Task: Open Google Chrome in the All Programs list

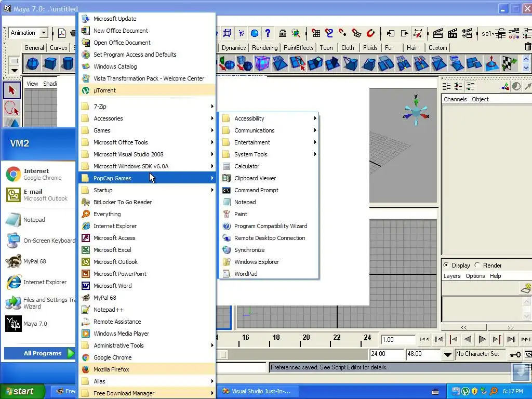Action: (x=147, y=357)
